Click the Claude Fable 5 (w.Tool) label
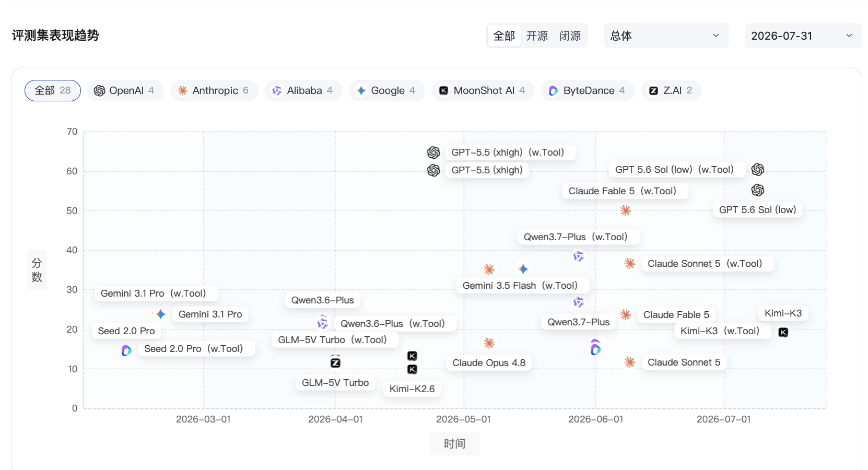The width and height of the screenshot is (868, 470). coord(625,191)
